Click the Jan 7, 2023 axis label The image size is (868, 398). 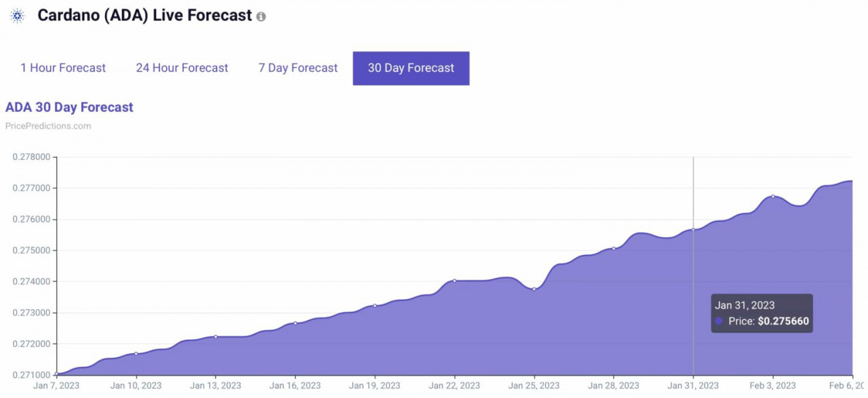pos(56,386)
